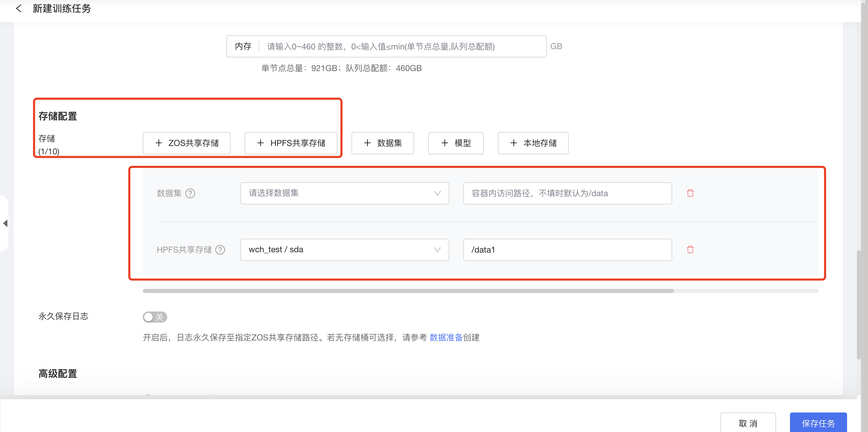868x432 pixels.
Task: Click 保存任务 button
Action: coord(819,423)
